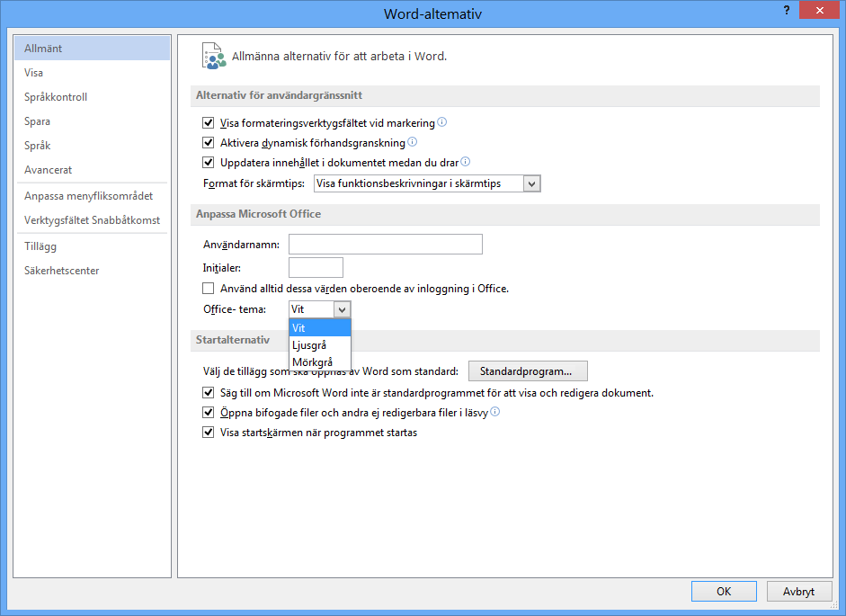Screen dimensions: 846x616
Task: Click the Standardprogram... button
Action: (x=528, y=371)
